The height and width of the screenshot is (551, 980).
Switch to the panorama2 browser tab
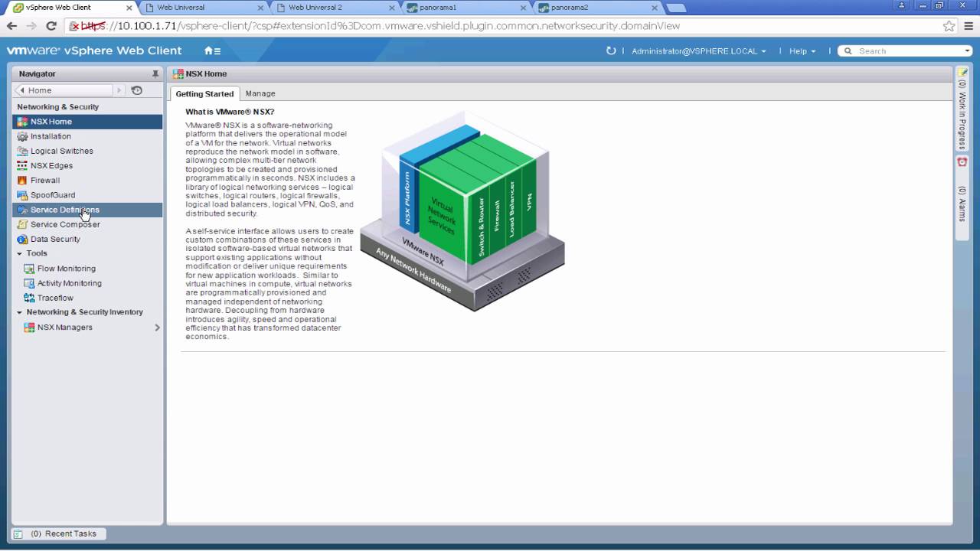point(597,8)
